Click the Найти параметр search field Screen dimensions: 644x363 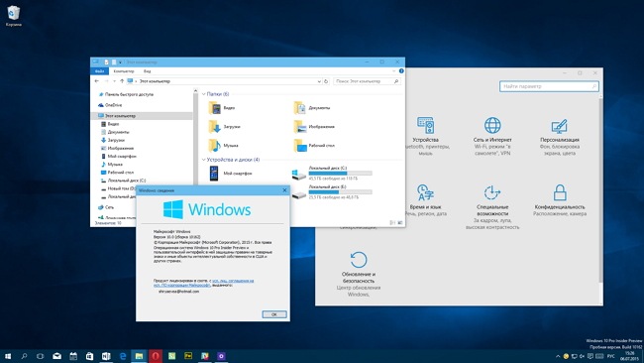549,86
